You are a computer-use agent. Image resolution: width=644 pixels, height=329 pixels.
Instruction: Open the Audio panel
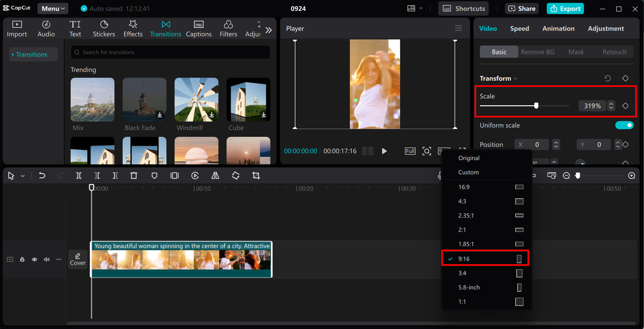click(46, 29)
